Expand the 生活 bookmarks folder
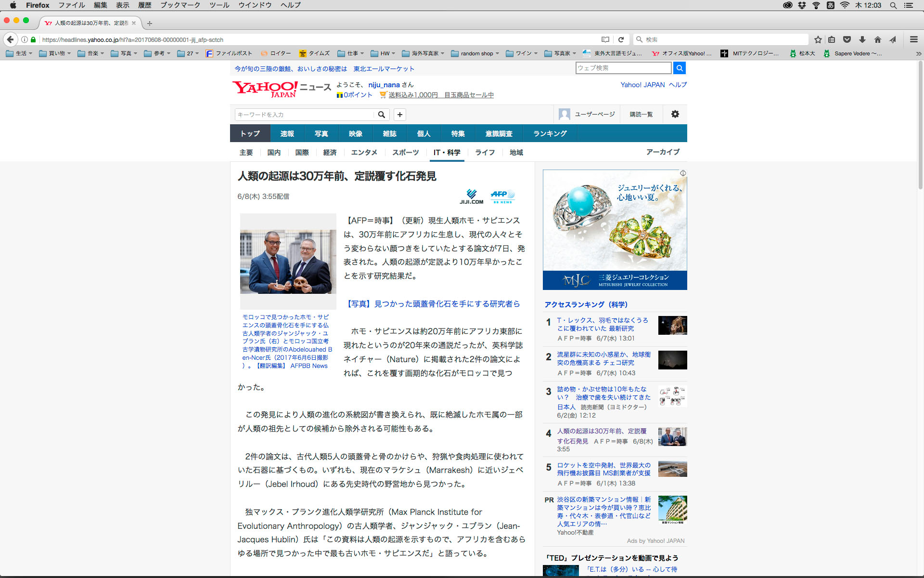This screenshot has height=578, width=924. coord(19,53)
